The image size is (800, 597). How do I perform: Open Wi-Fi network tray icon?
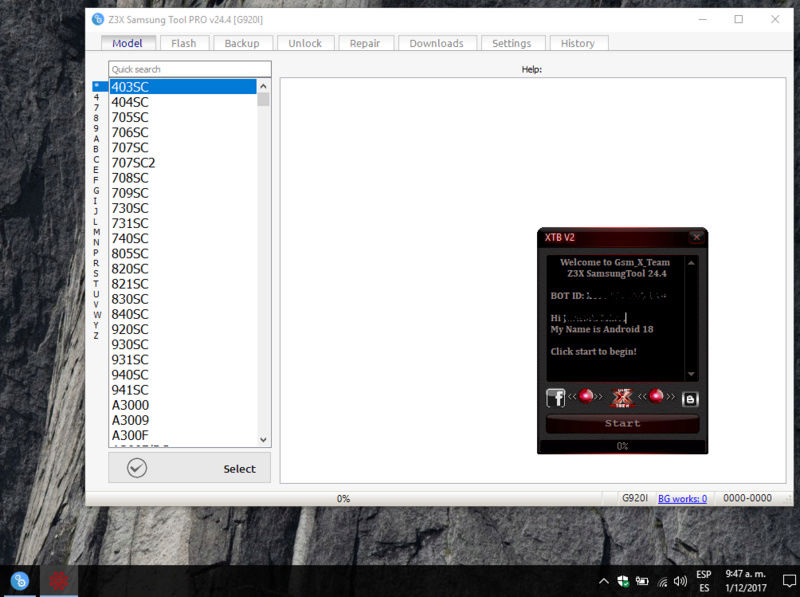[x=662, y=581]
